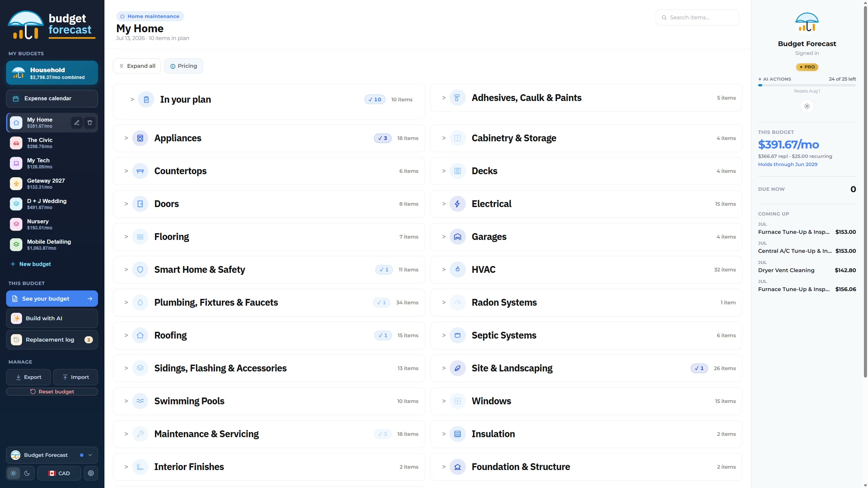The height and width of the screenshot is (488, 868).
Task: Select The Civic budget
Action: [x=52, y=143]
